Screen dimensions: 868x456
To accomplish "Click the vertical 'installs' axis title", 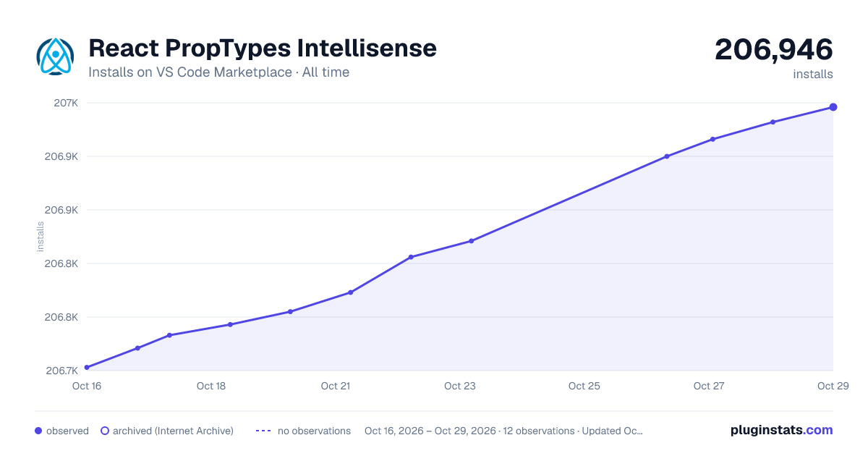I will (41, 237).
